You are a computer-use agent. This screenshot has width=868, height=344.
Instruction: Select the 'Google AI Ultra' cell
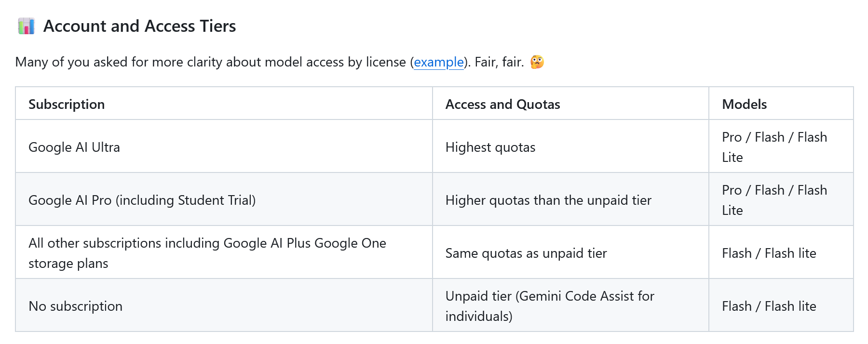[74, 147]
